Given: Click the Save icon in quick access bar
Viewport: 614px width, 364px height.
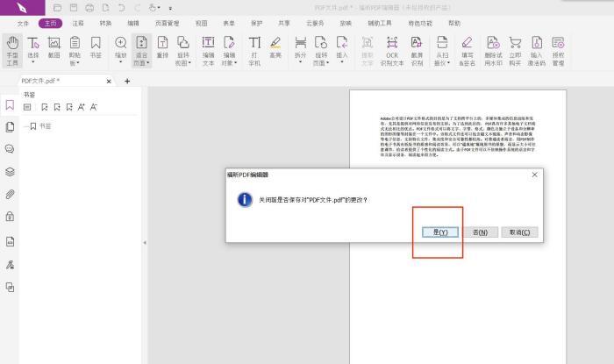Looking at the screenshot, I should tap(73, 7).
